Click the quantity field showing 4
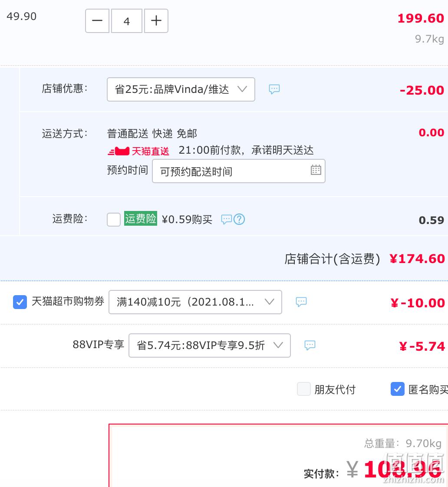 click(127, 21)
